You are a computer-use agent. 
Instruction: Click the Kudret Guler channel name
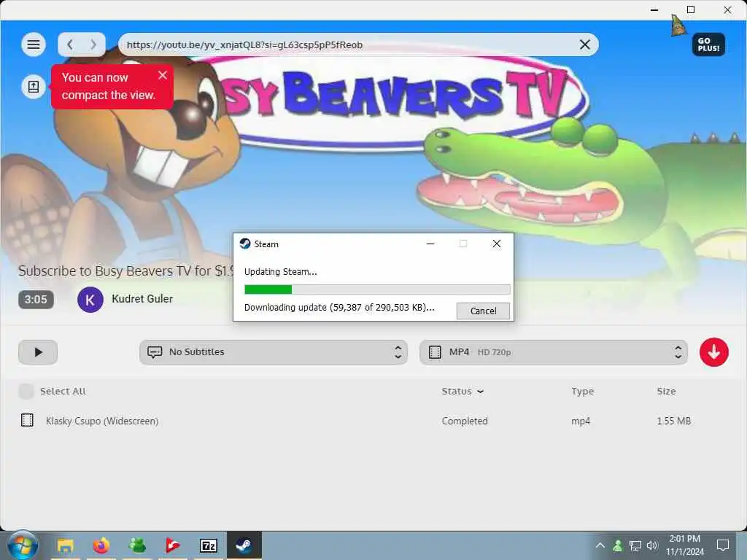pos(142,299)
